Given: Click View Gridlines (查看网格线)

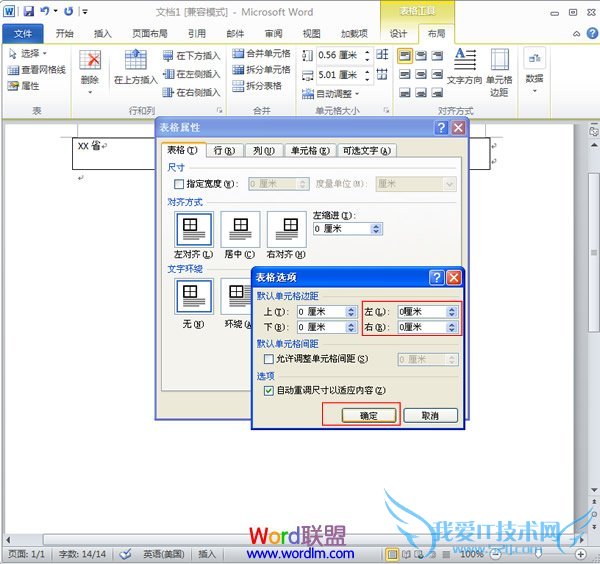Looking at the screenshot, I should (x=37, y=70).
